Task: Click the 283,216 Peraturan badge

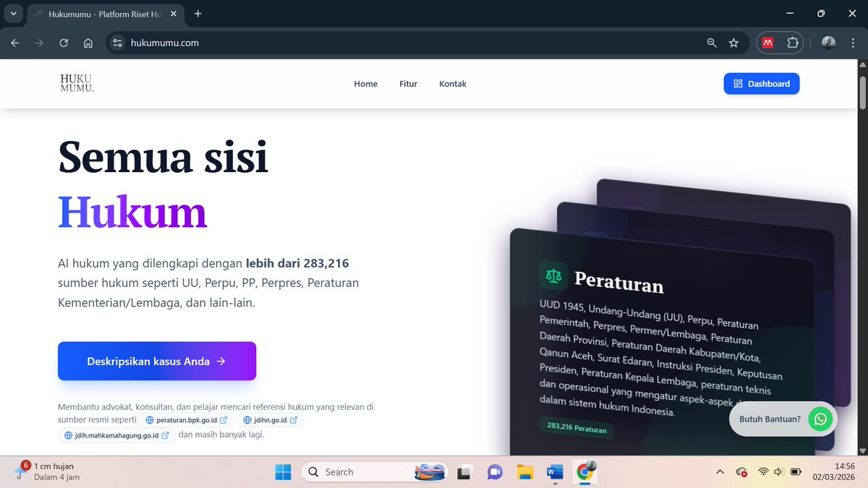Action: click(576, 428)
